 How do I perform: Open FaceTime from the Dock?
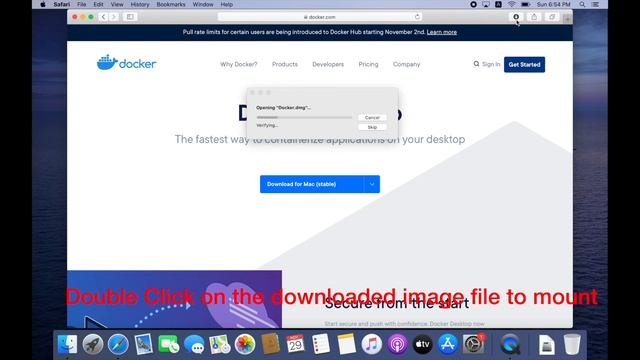point(169,344)
